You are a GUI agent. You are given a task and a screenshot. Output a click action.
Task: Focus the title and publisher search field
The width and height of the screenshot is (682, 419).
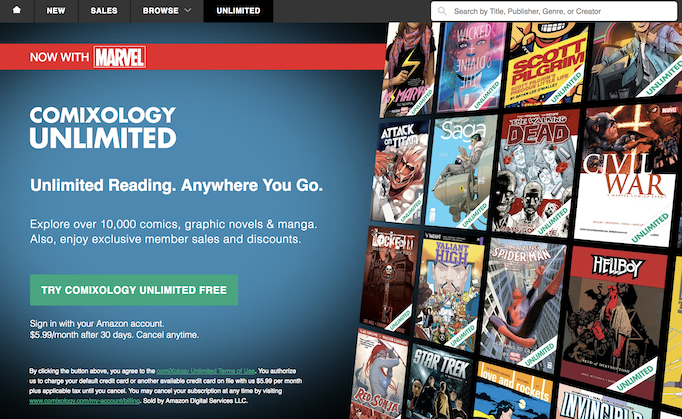[554, 11]
